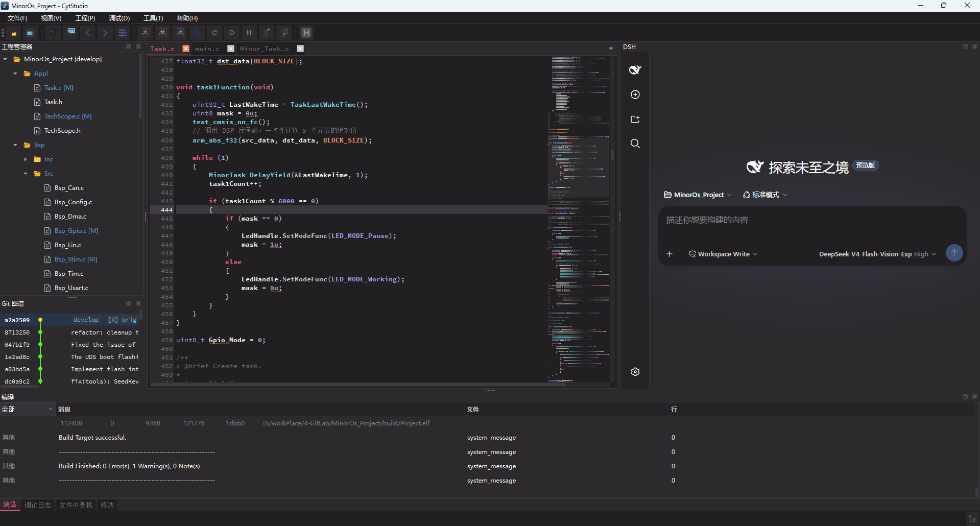
Task: Click the step-over debug icon
Action: point(267,33)
